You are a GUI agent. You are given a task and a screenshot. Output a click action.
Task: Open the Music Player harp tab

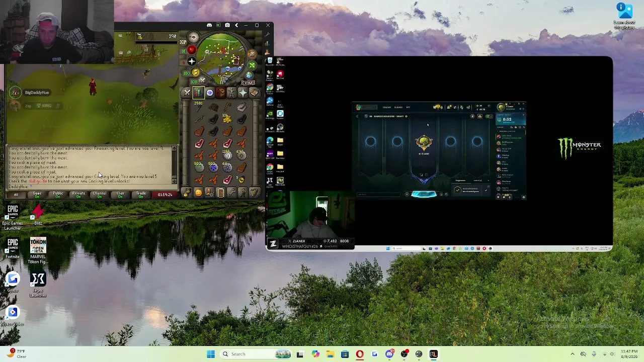coord(254,193)
